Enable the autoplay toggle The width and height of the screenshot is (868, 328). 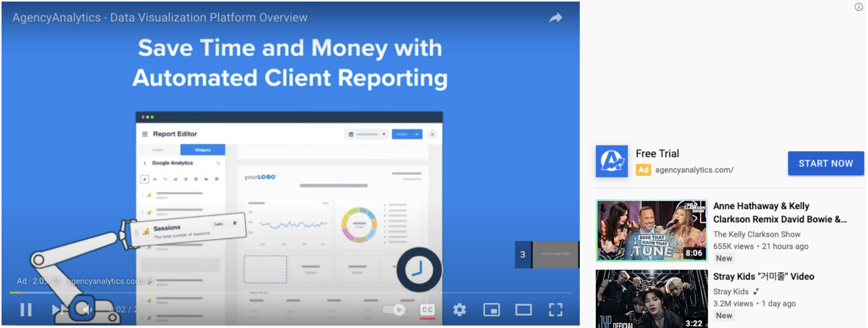coord(393,310)
